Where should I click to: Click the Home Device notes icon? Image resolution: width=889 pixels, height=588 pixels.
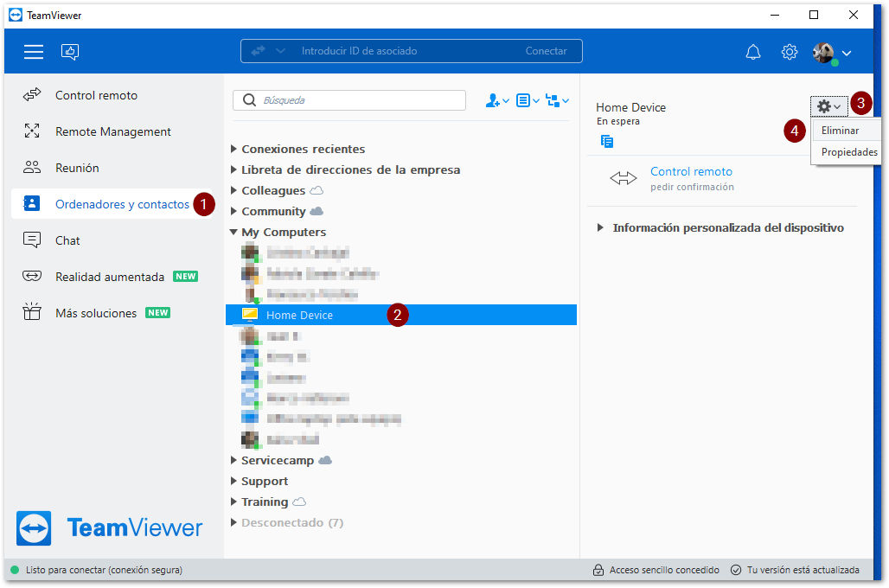(607, 141)
